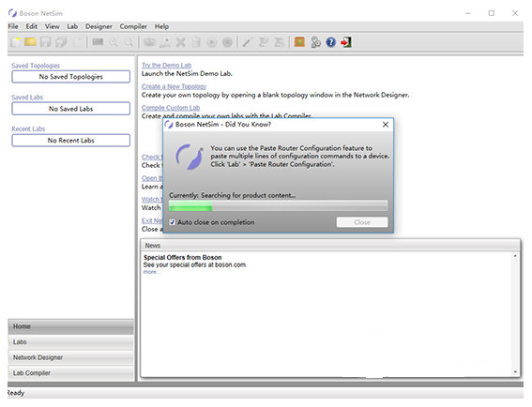Click the Boson logo in dialog
The height and width of the screenshot is (407, 532).
[x=190, y=157]
